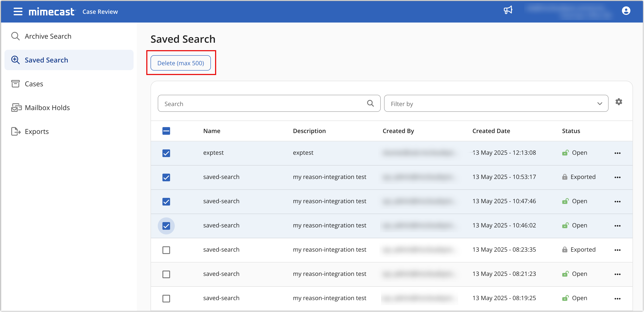Click the Exports sidebar icon
Image resolution: width=644 pixels, height=312 pixels.
pyautogui.click(x=16, y=131)
